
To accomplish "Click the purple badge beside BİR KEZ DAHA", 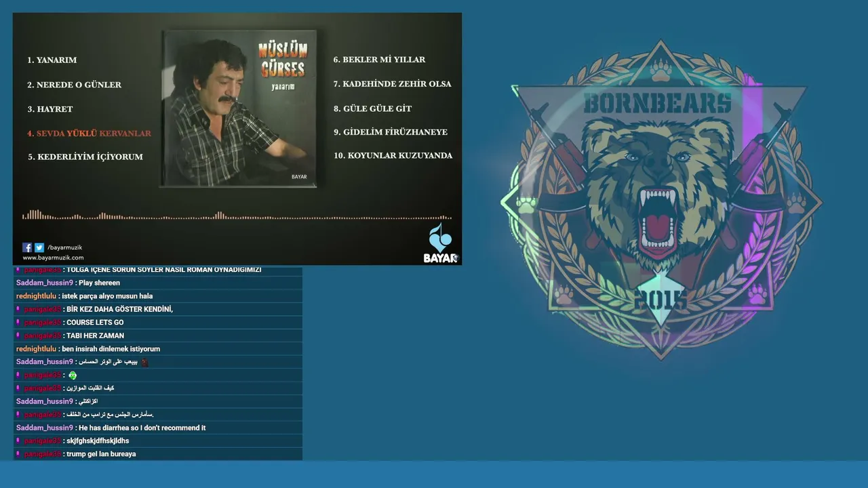I will point(18,309).
